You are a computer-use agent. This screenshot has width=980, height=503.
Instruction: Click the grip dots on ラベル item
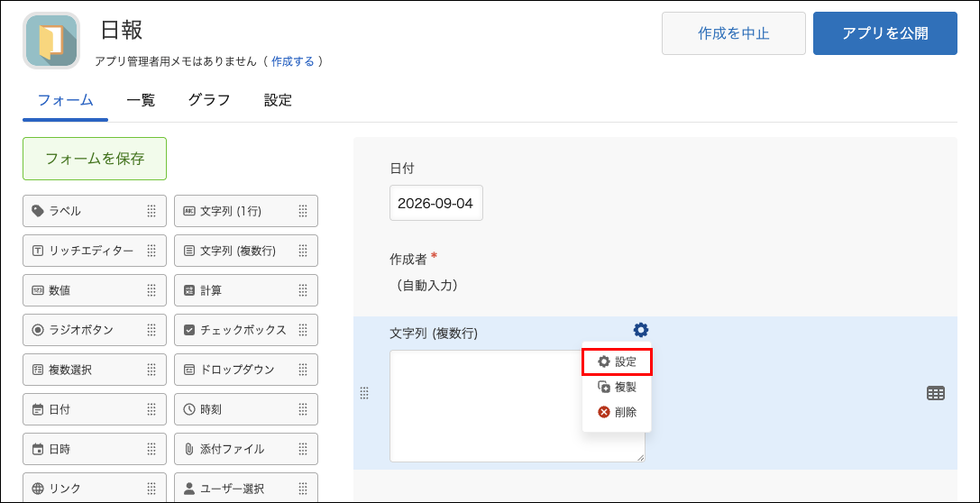click(151, 211)
